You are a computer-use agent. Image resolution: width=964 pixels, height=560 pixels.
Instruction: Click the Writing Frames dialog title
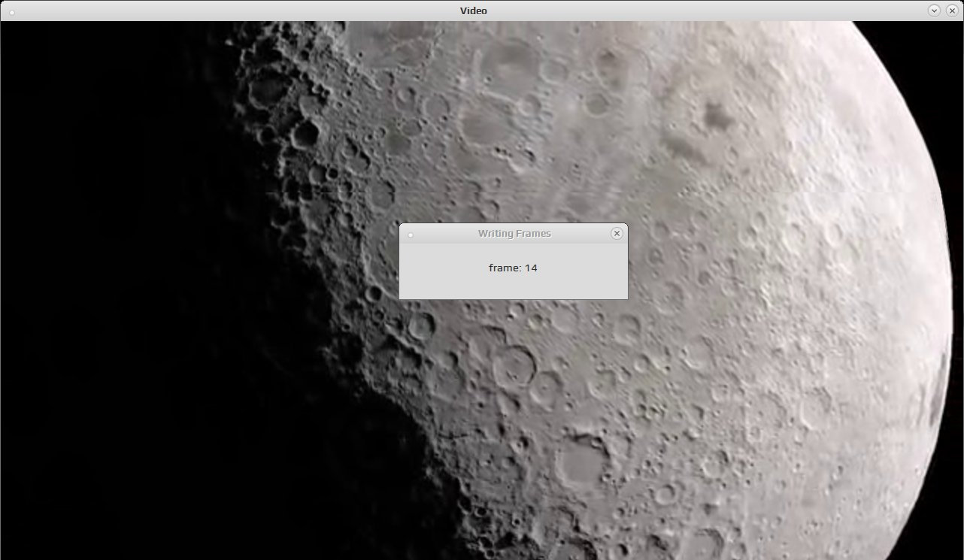pos(514,234)
